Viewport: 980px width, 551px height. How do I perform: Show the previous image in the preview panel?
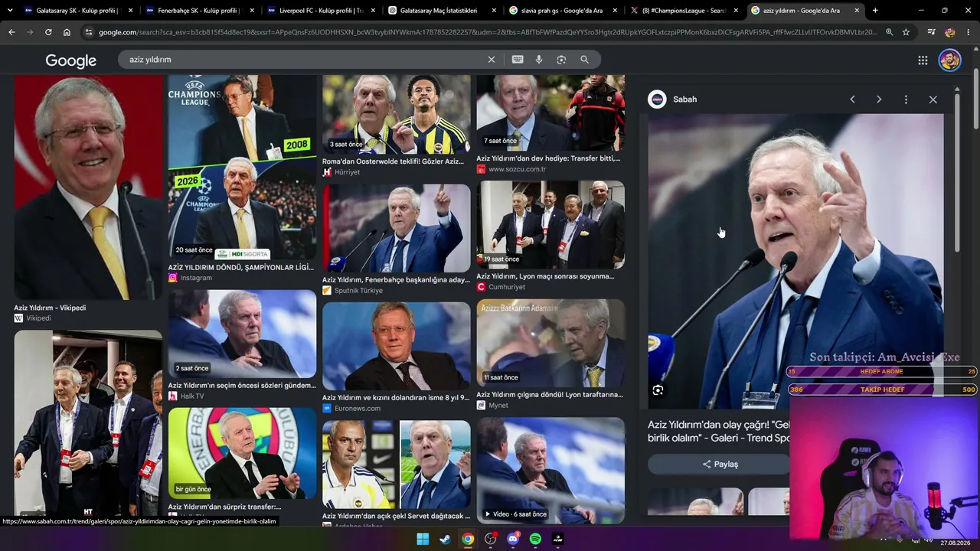pyautogui.click(x=852, y=99)
